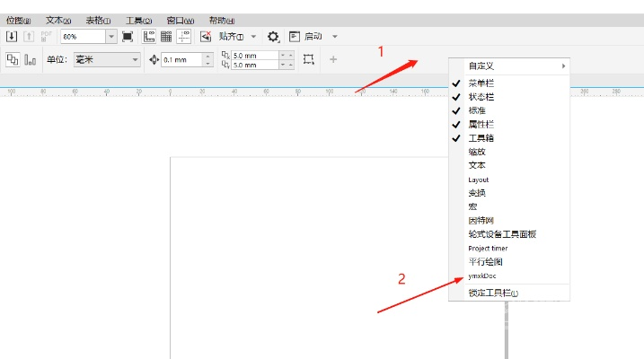Increase the nudge distance 0.1 mm stepper
This screenshot has width=644, height=359.
point(208,56)
